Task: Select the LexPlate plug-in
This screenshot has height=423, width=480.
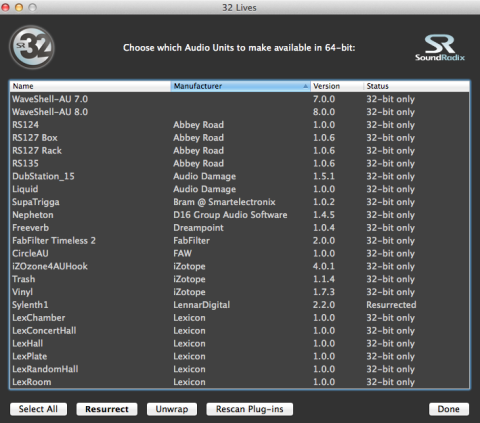Action: click(240, 356)
